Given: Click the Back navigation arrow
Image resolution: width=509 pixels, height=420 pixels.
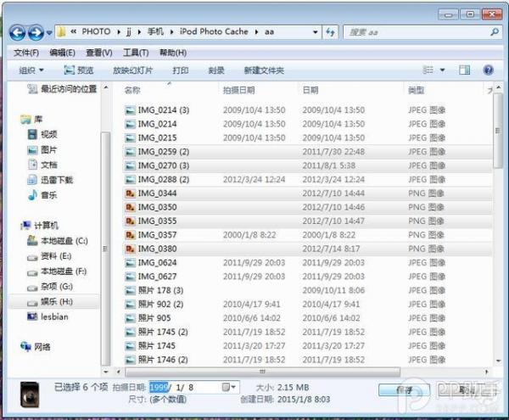Looking at the screenshot, I should click(x=18, y=32).
